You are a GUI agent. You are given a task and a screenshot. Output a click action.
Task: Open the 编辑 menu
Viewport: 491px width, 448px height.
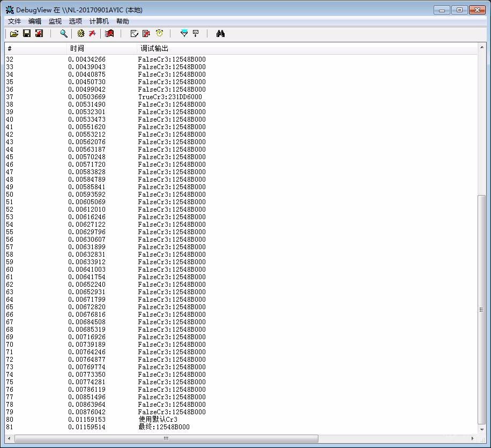[35, 21]
